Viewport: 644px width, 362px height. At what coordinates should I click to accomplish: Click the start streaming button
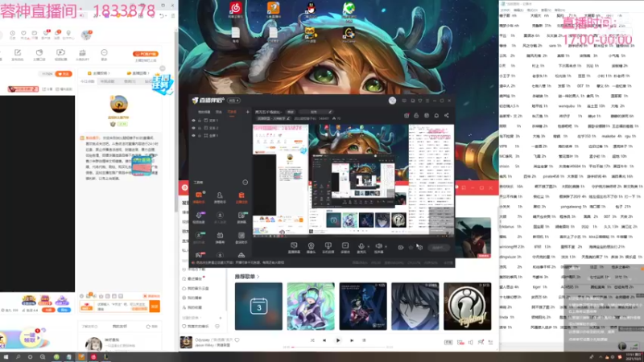438,248
